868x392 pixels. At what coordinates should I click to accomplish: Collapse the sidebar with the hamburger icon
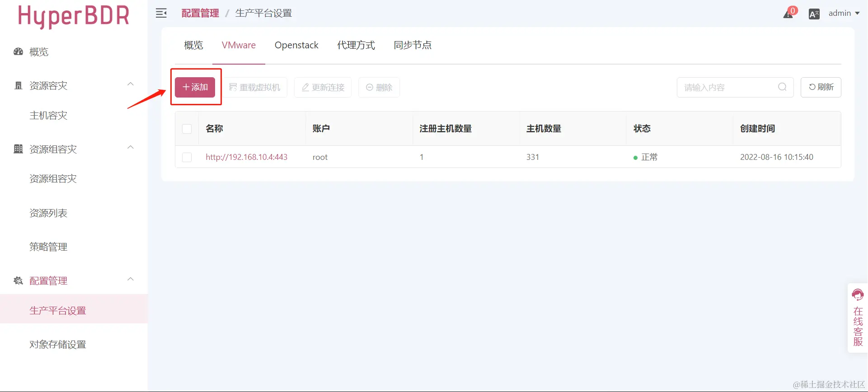click(161, 13)
